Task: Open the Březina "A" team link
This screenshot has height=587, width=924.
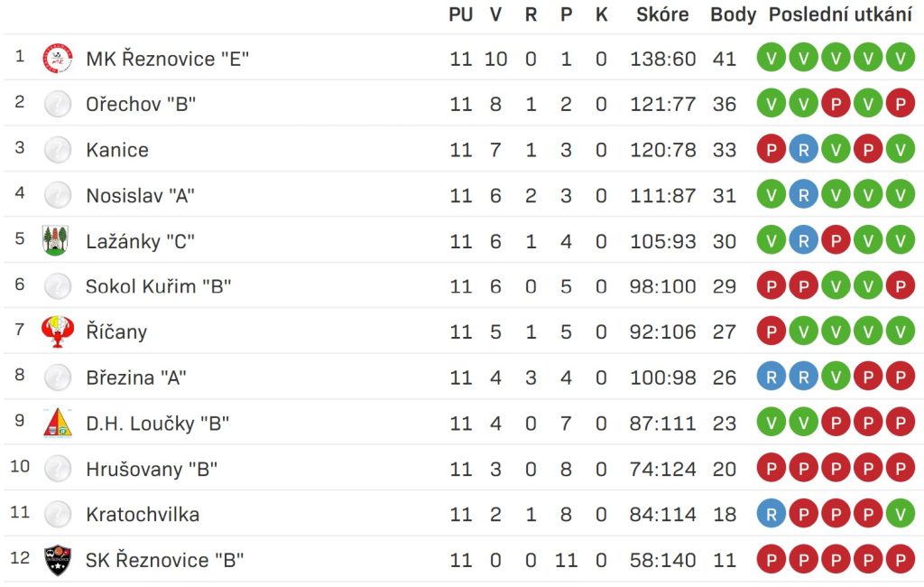Action: tap(136, 377)
